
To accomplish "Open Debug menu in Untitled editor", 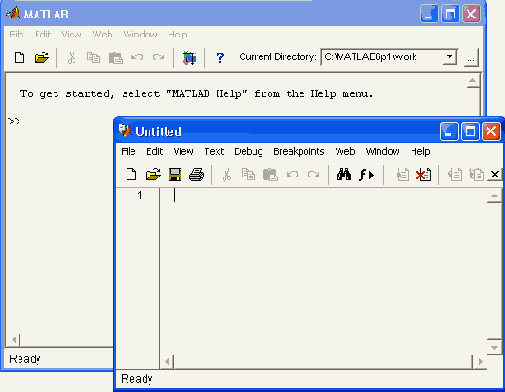I will point(248,152).
